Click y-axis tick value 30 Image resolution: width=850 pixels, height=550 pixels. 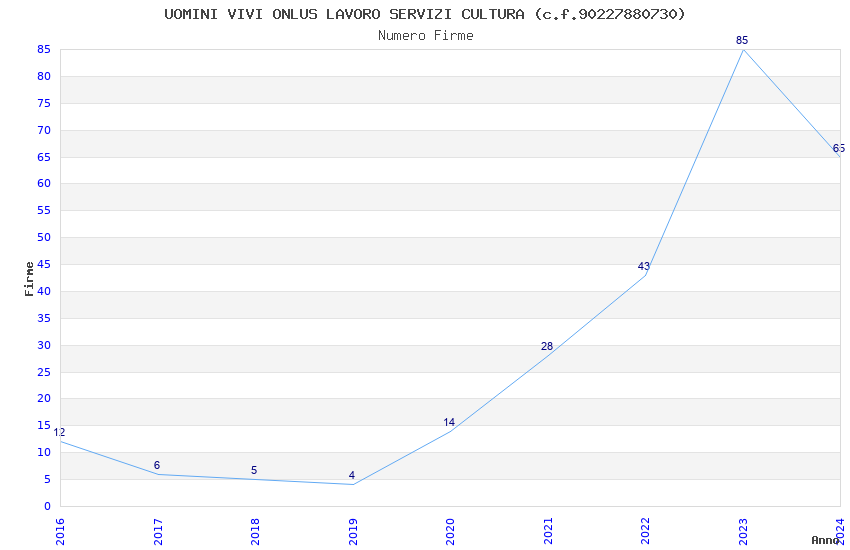pos(44,345)
